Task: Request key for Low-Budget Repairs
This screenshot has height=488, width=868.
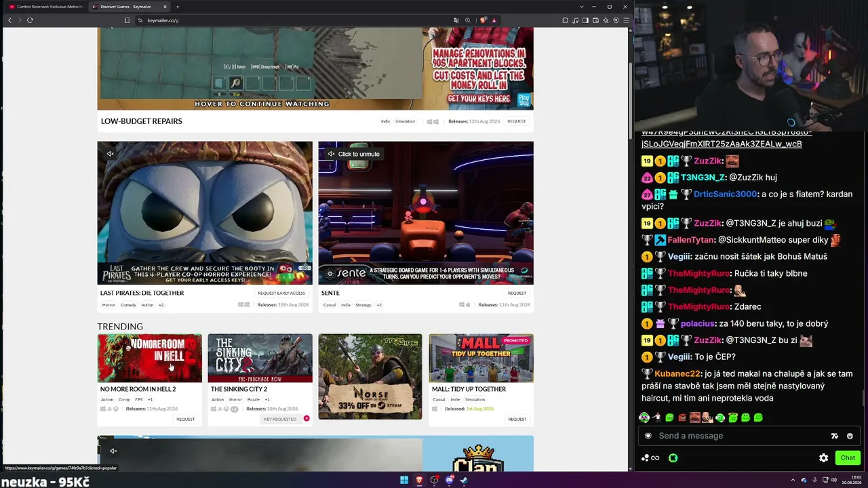Action: [x=517, y=121]
